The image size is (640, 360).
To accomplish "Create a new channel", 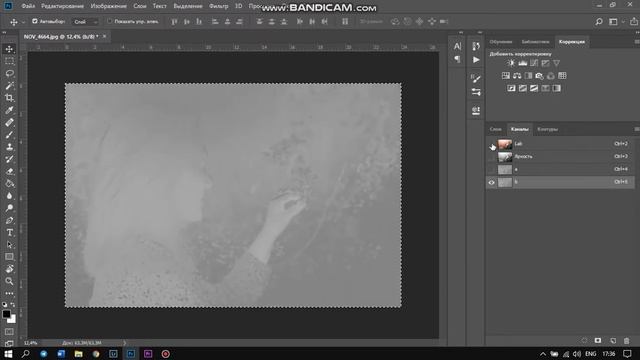I will coord(613,340).
